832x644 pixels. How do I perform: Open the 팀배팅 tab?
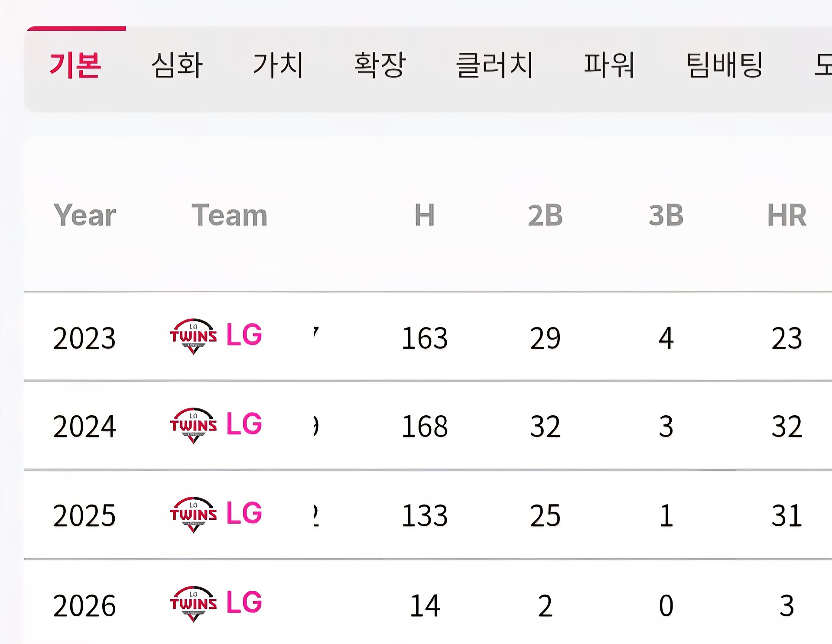point(724,65)
